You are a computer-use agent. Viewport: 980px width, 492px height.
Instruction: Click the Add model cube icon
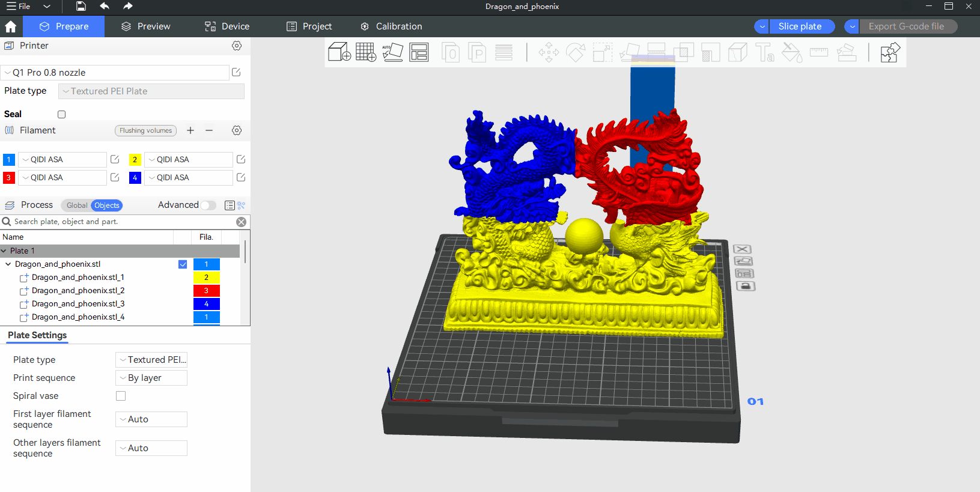click(x=339, y=52)
